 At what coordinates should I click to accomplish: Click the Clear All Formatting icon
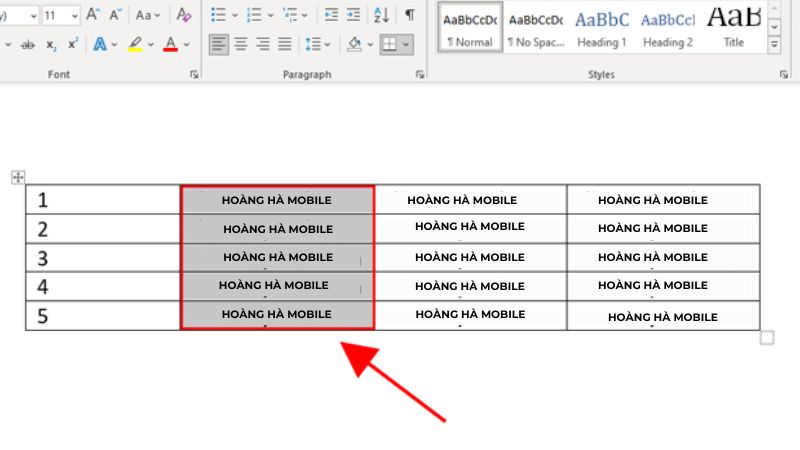[x=183, y=15]
